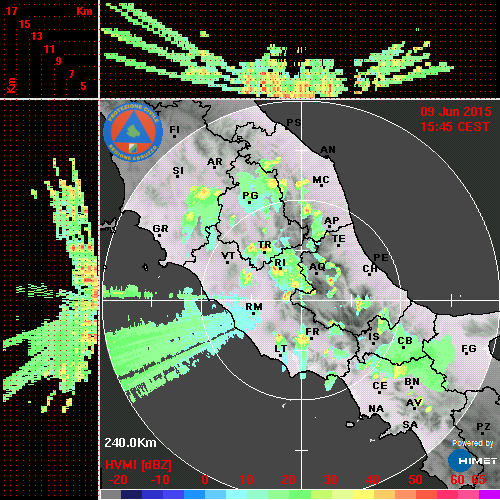
Task: Click the CB label on the map
Action: 405,341
